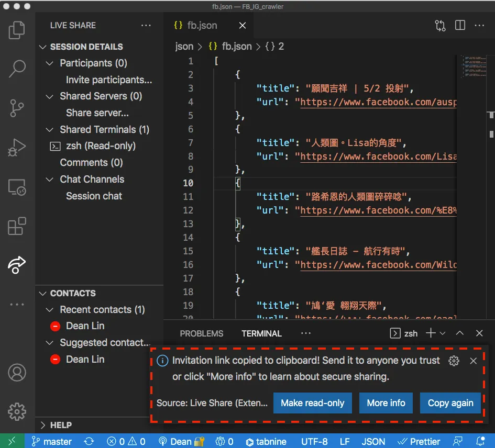The height and width of the screenshot is (448, 495).
Task: Open the Extensions view
Action: point(17,226)
